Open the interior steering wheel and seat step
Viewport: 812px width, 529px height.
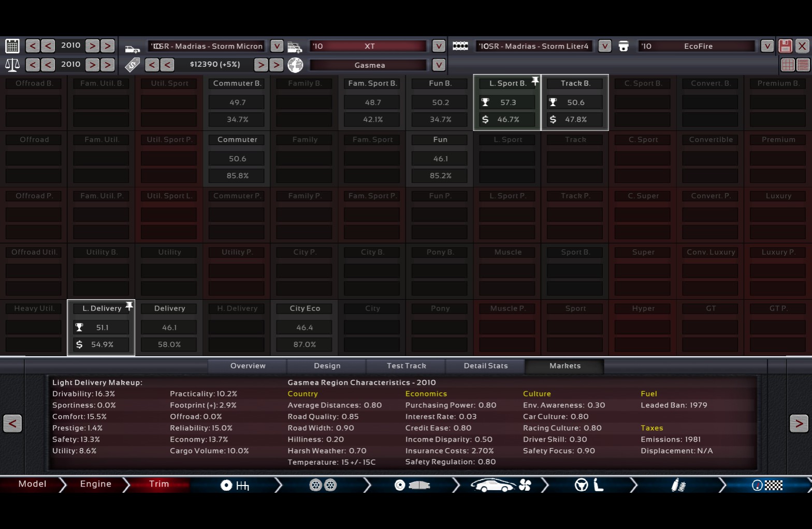pyautogui.click(x=589, y=485)
